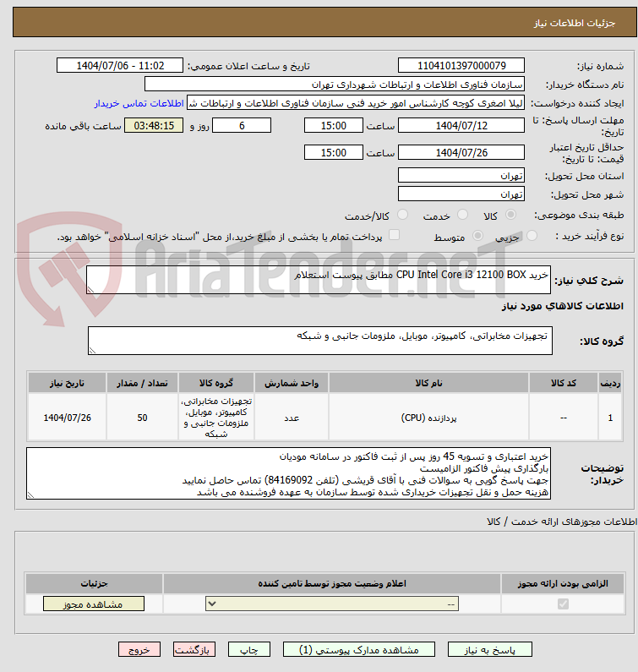Click the buyer notes textbox
The width and height of the screenshot is (638, 672).
(288, 473)
